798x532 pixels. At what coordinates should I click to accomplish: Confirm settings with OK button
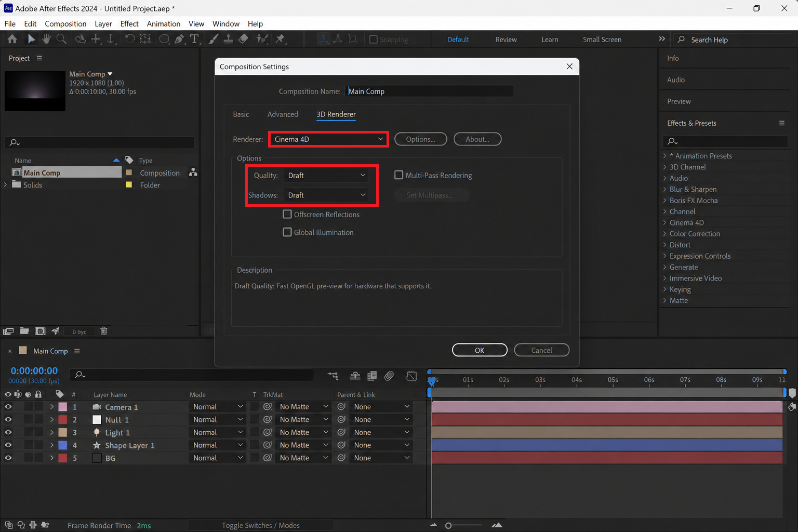click(480, 350)
